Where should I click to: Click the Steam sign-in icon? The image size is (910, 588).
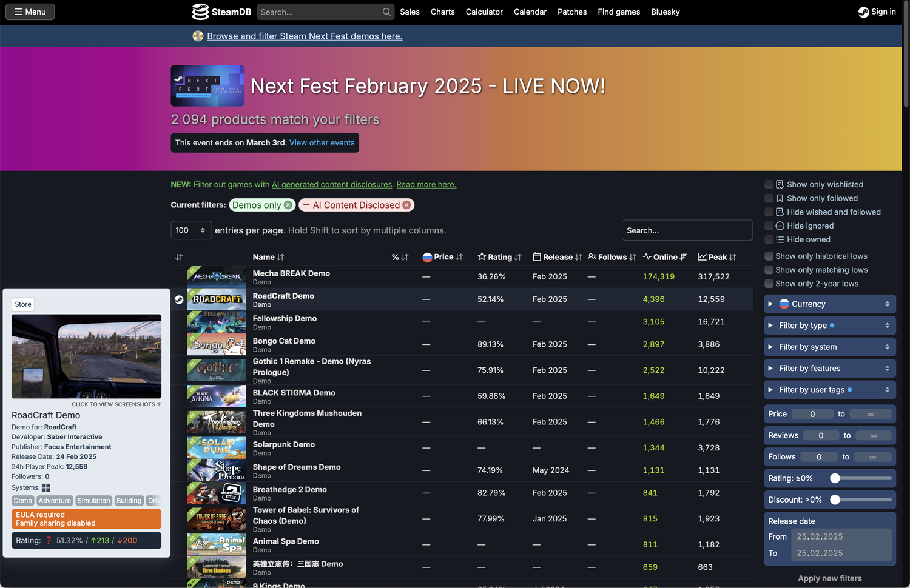tap(863, 12)
